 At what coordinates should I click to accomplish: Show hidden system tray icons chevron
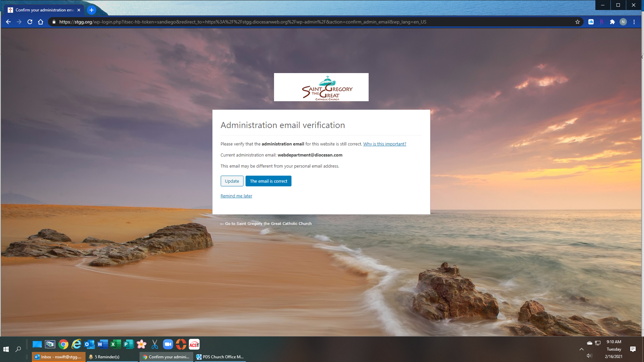581,349
